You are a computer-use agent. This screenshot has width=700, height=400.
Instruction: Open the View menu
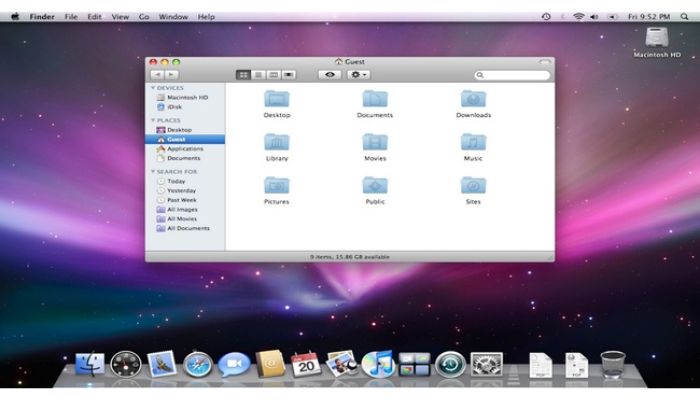click(x=120, y=17)
